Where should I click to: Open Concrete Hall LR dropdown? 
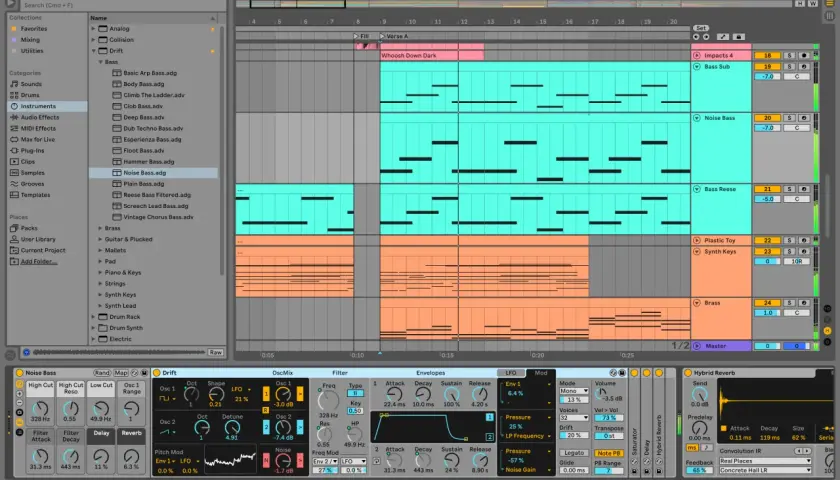(764, 470)
